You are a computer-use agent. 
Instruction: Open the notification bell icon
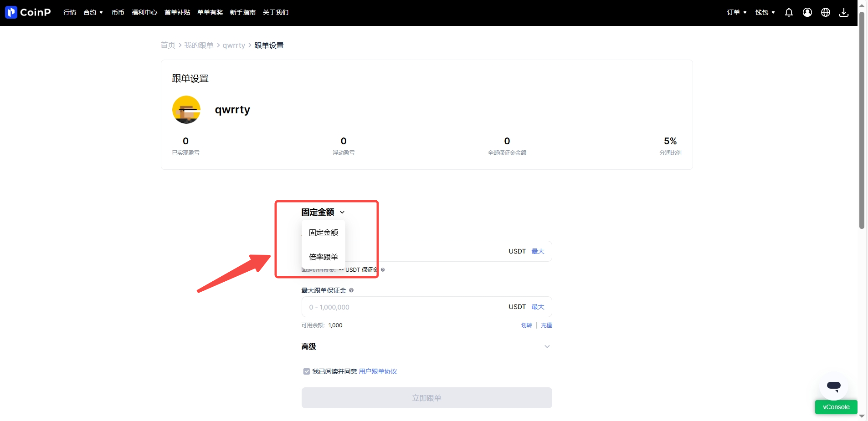click(x=789, y=12)
